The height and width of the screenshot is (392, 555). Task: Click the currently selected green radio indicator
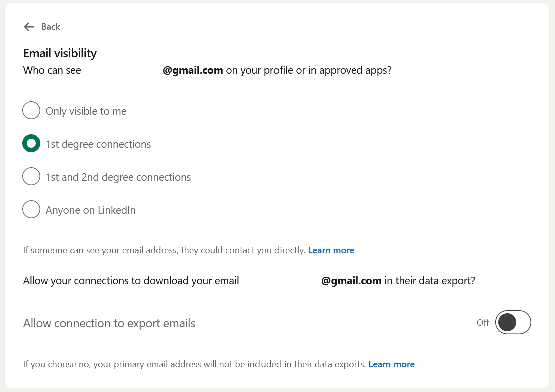tap(31, 143)
